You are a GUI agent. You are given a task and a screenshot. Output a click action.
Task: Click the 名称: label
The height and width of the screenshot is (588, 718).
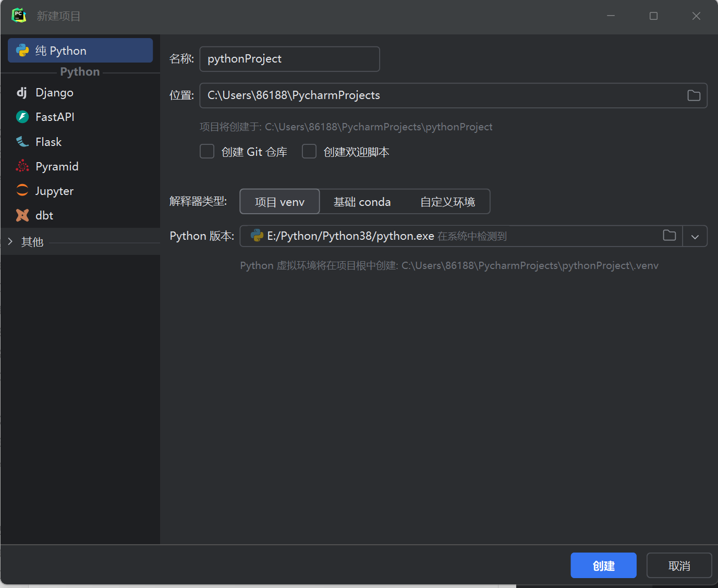(x=181, y=59)
